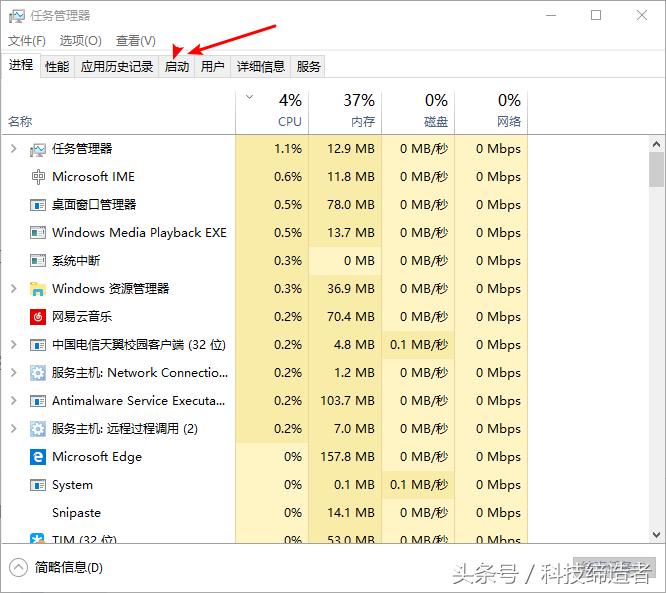Switch to the 性能 tab
This screenshot has width=666, height=593.
tap(57, 67)
